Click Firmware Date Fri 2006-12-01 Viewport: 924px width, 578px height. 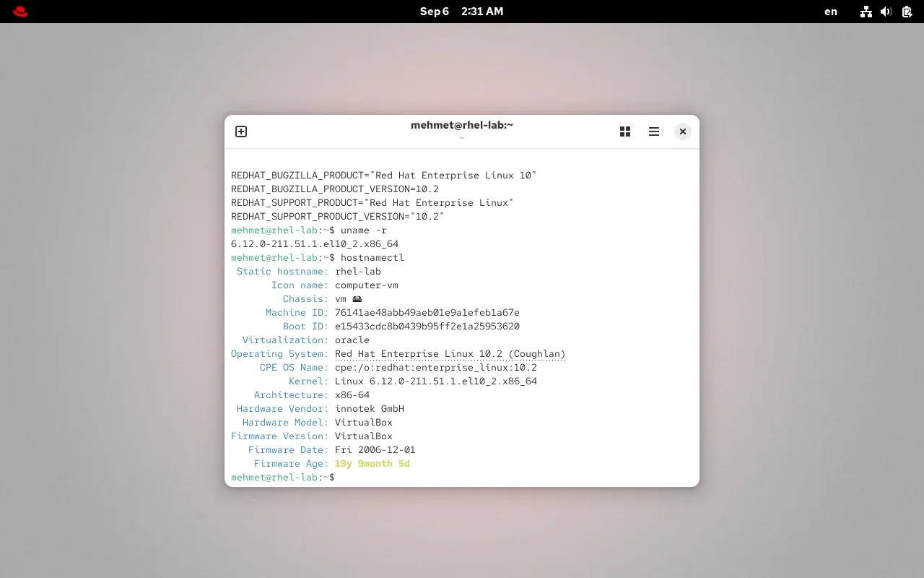375,450
